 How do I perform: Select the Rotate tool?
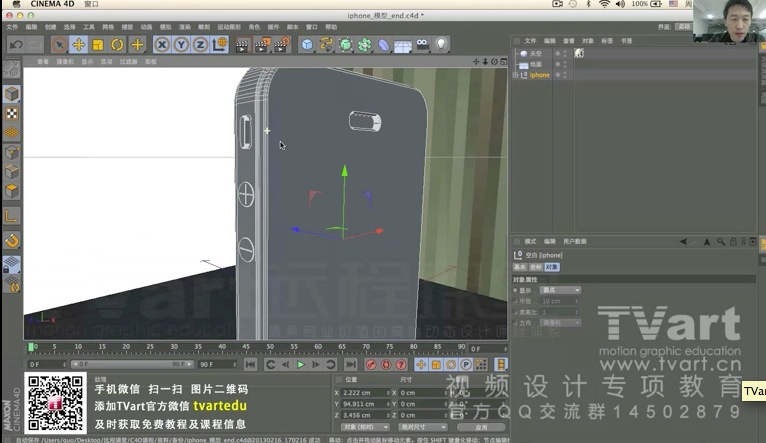tap(117, 44)
